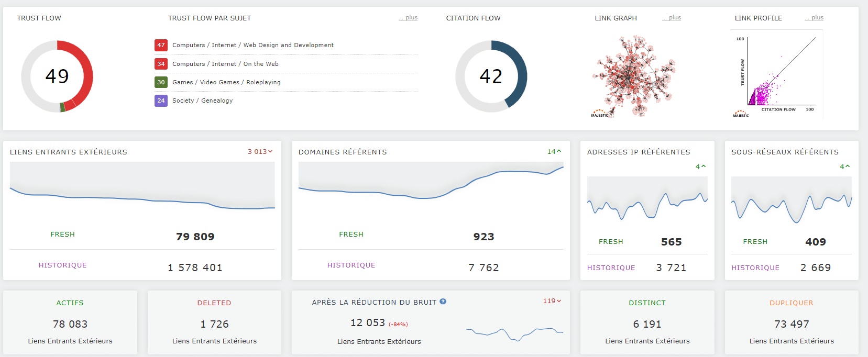
Task: Select the purple 24 Genealogy score badge
Action: point(161,101)
